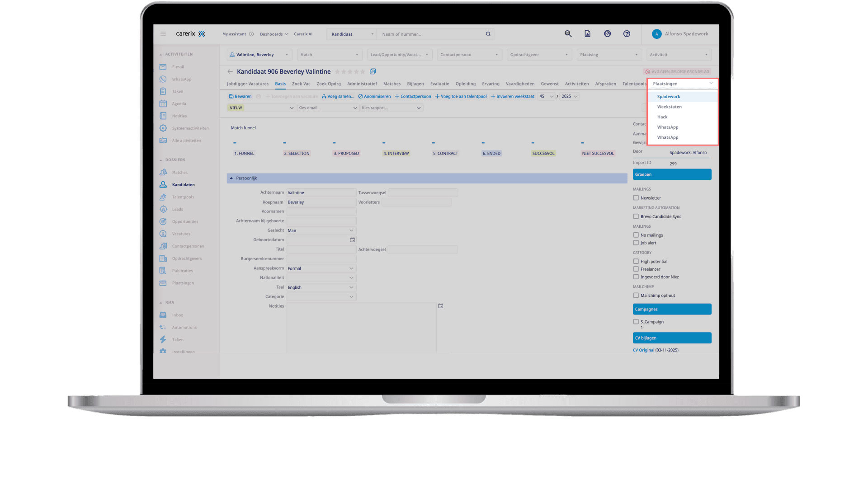
Task: Collapse the Persoonlijk section
Action: point(231,178)
